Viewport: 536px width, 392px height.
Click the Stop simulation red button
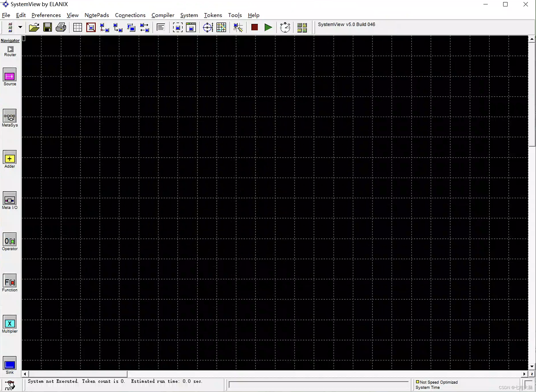pos(254,27)
